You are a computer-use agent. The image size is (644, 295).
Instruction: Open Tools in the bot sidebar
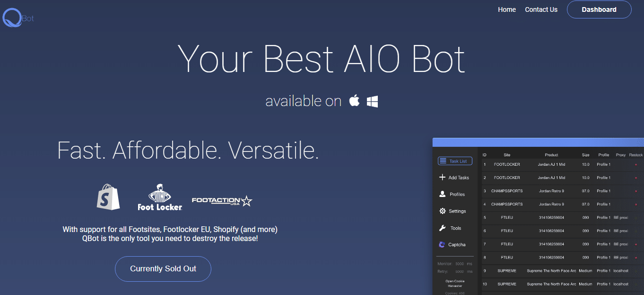[450, 228]
